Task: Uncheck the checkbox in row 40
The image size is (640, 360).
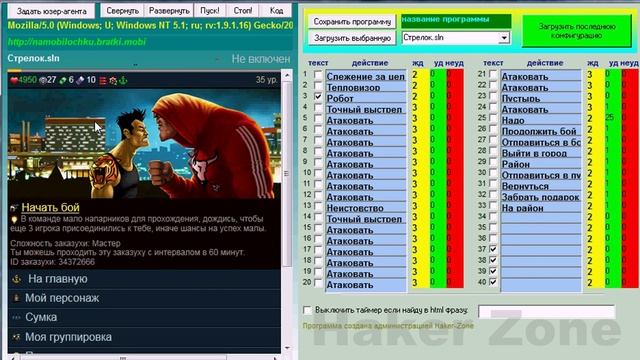Action: (493, 282)
